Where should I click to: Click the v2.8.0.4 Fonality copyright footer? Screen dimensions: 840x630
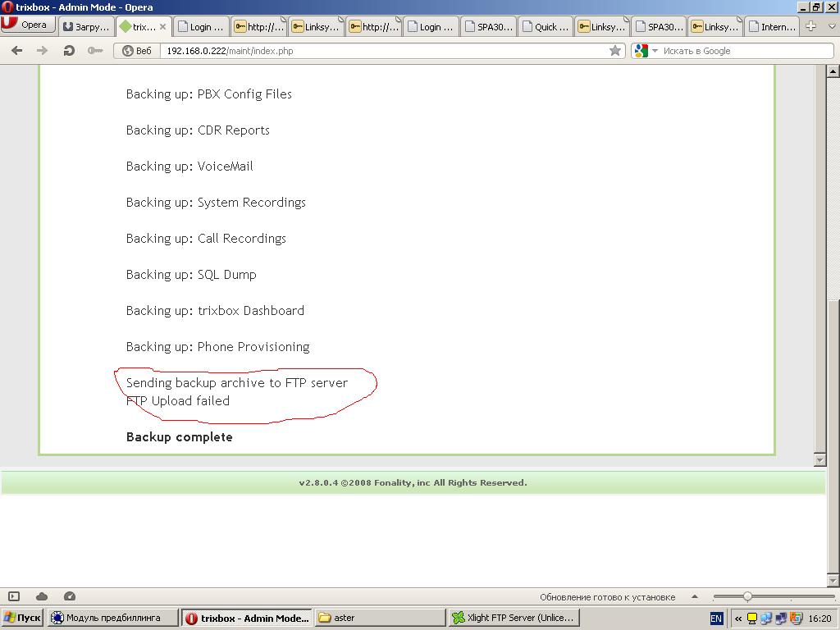coord(413,482)
